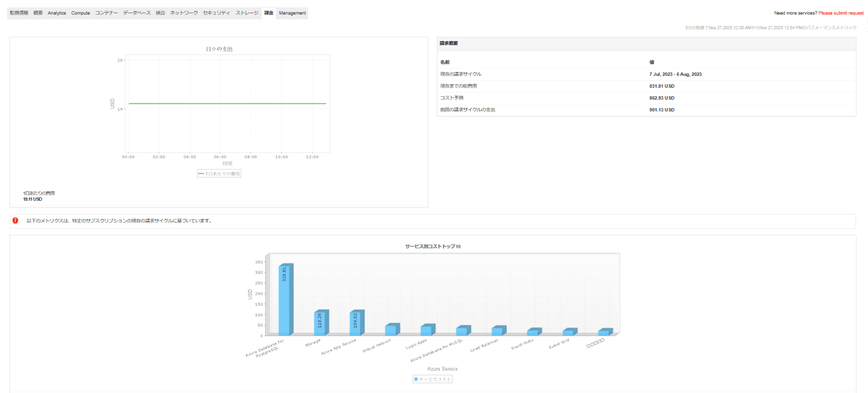Click the 名前 column header
This screenshot has width=868, height=393.
444,62
